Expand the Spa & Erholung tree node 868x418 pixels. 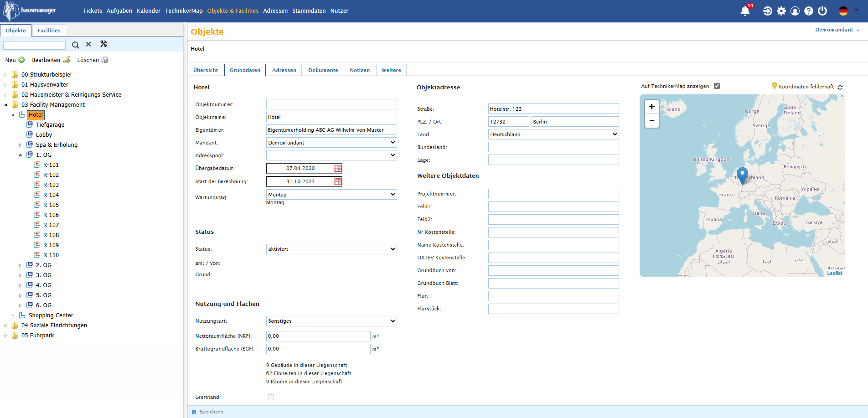point(20,145)
